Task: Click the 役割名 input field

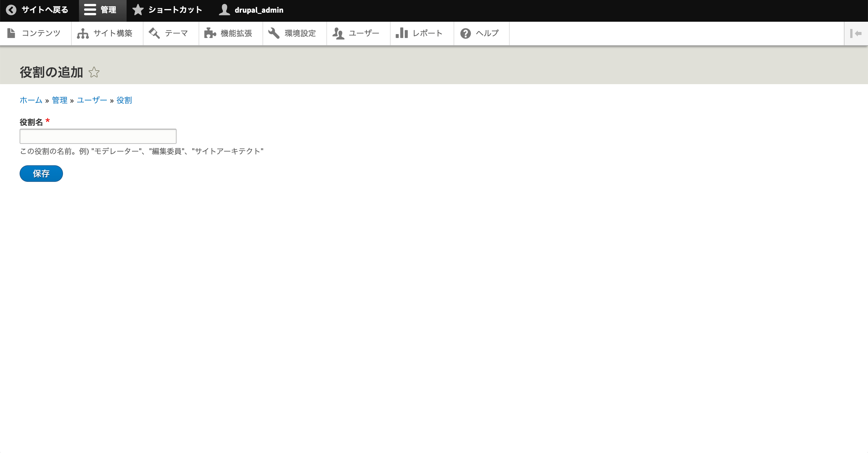Action: coord(98,136)
